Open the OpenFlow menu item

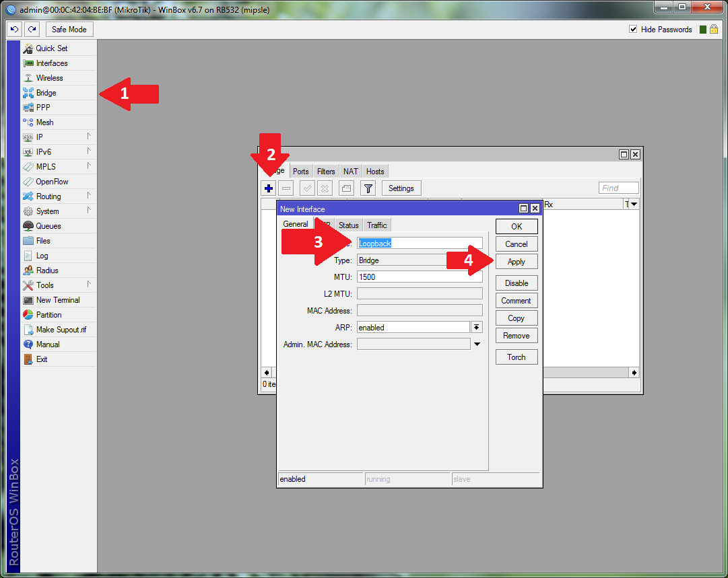coord(59,182)
